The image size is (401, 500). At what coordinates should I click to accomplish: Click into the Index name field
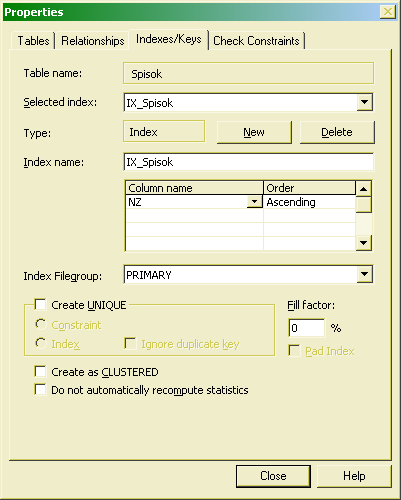click(x=248, y=162)
